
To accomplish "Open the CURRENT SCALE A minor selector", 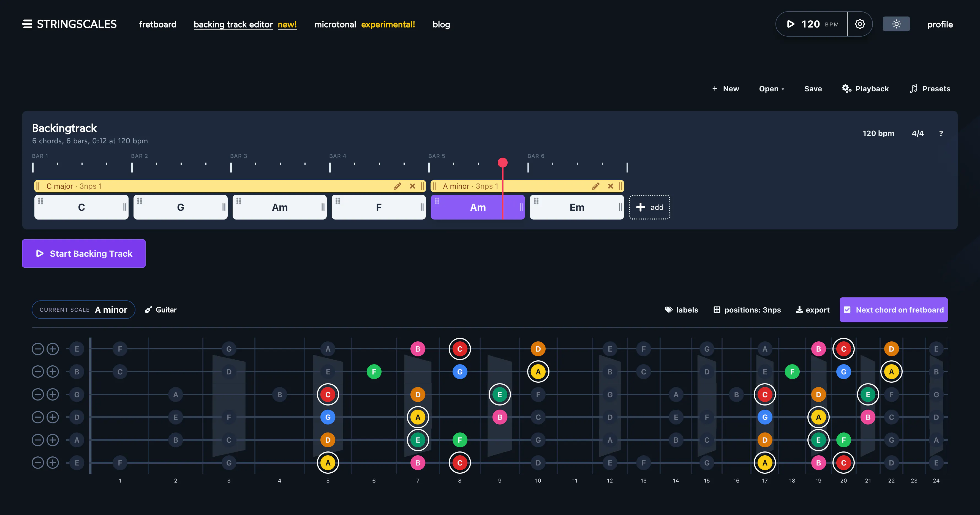I will [83, 310].
